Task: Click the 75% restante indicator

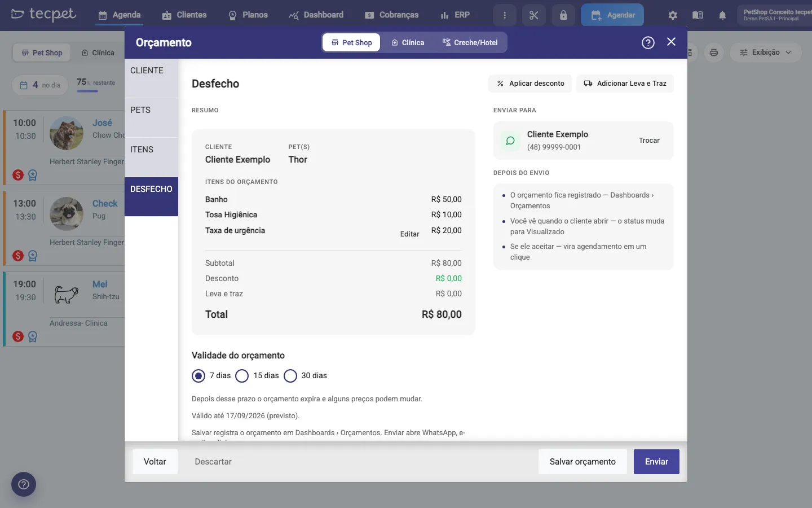Action: click(96, 84)
